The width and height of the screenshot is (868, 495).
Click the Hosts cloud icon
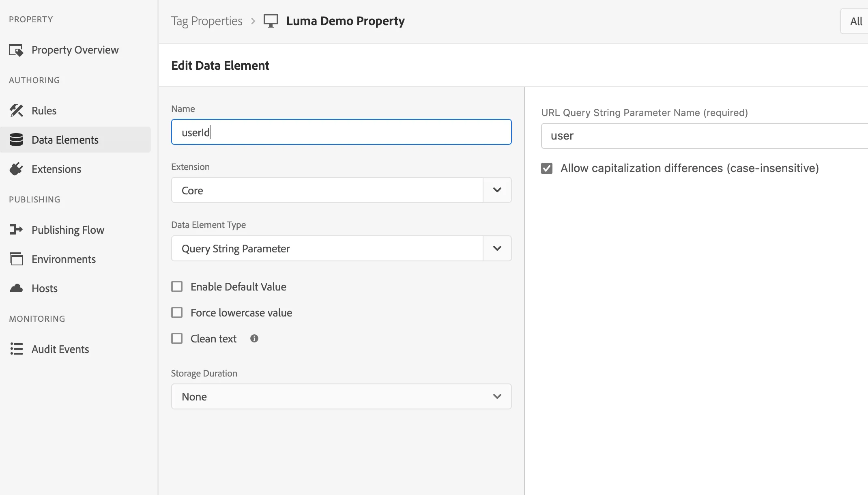tap(16, 288)
